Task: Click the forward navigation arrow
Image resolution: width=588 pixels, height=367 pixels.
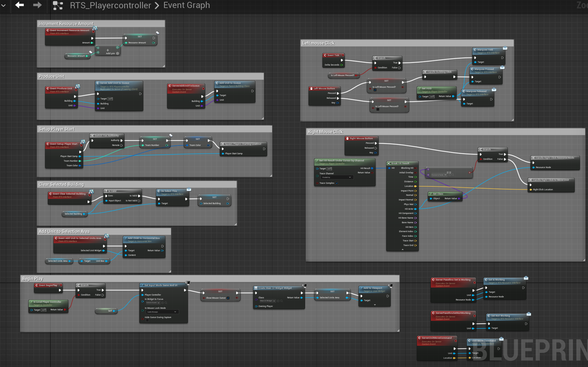Action: (x=37, y=5)
